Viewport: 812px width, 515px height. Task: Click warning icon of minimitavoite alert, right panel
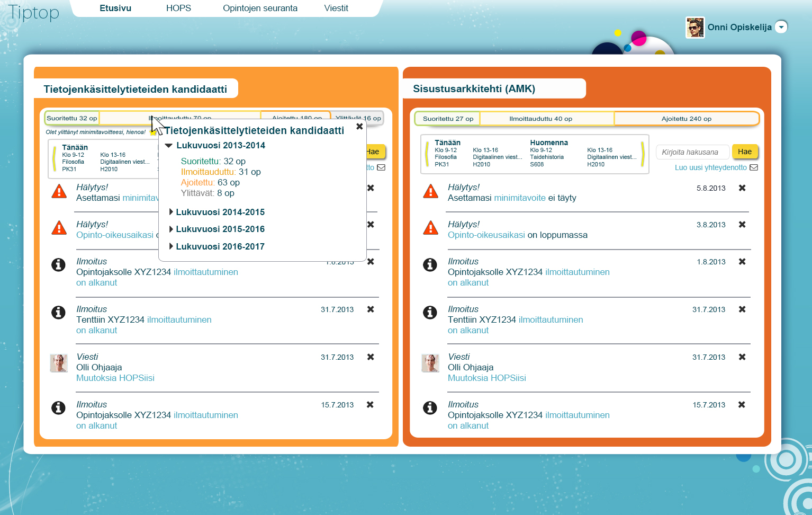point(431,191)
